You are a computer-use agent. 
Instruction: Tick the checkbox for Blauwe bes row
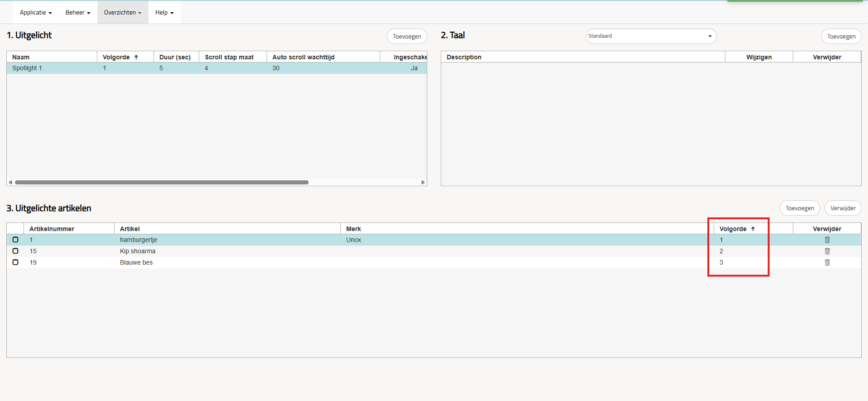click(x=15, y=262)
